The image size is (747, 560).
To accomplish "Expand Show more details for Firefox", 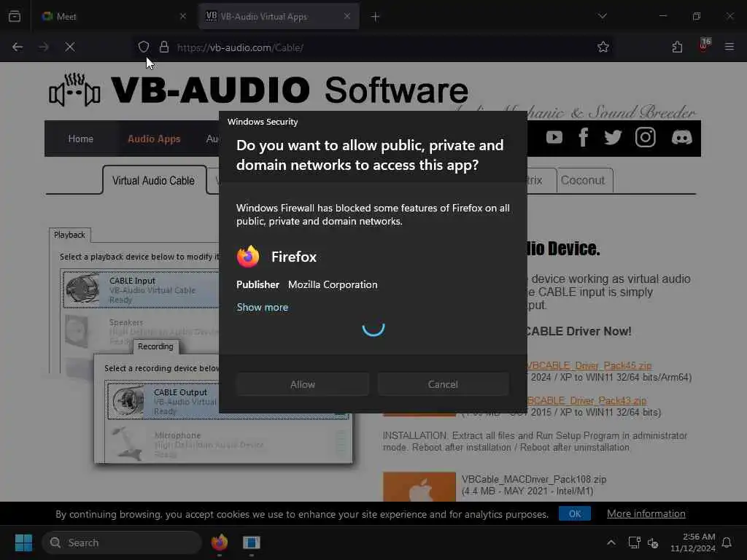I will point(263,307).
